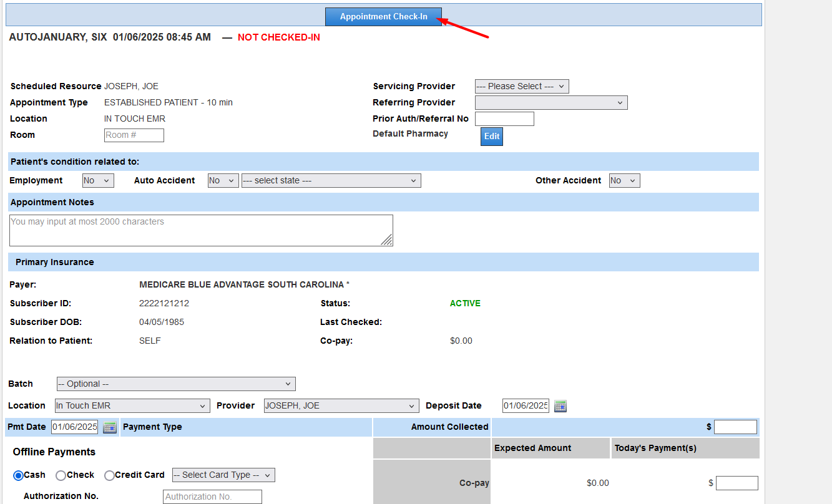Open the Auto Accident state selector
Viewport: 832px width, 504px height.
(x=331, y=181)
